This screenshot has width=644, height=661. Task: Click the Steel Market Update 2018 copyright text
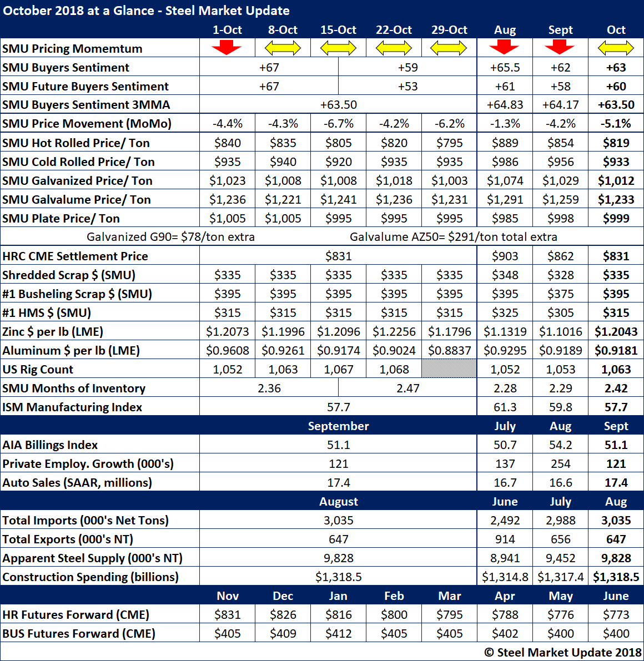click(x=562, y=652)
